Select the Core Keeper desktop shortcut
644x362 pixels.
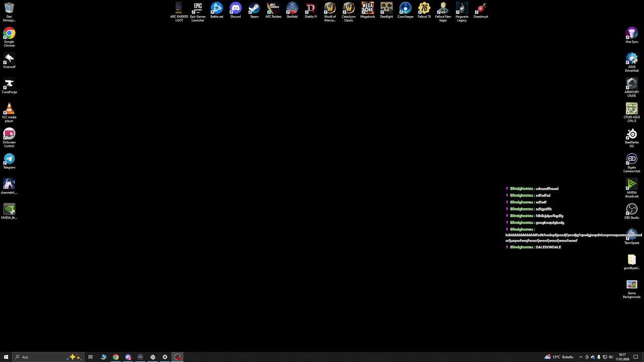tap(405, 11)
